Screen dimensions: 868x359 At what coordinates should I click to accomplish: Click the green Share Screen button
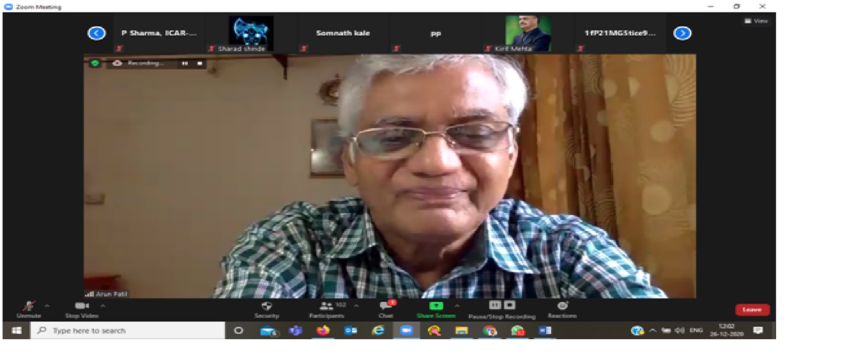tap(436, 309)
